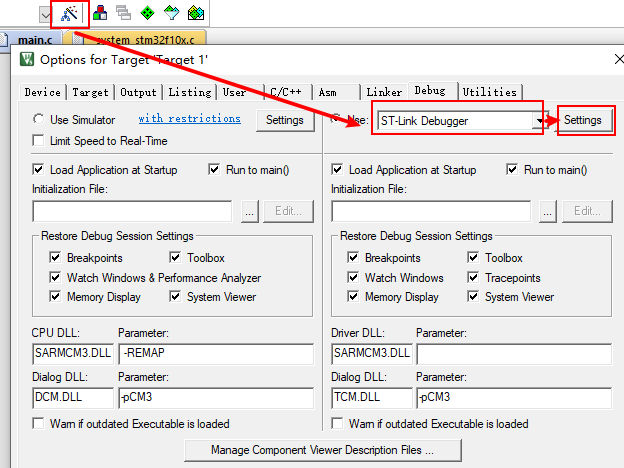624x468 pixels.
Task: Select the Linker tab
Action: point(384,92)
